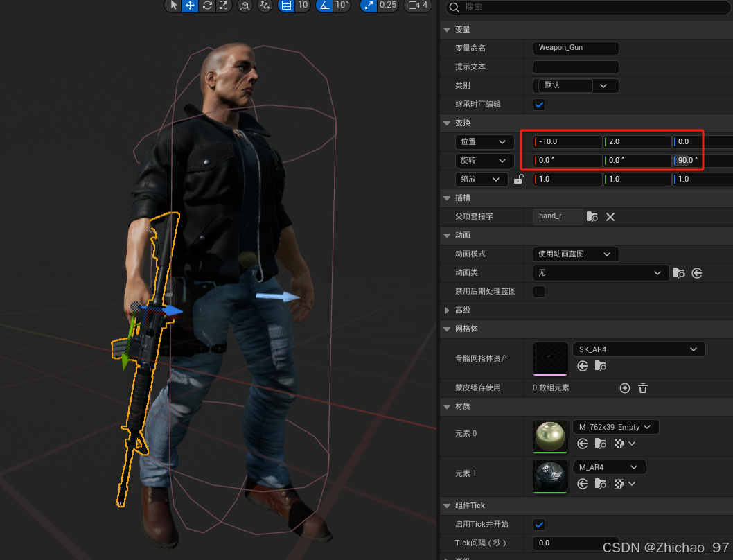
Task: Select the object selection cursor tool
Action: click(173, 5)
